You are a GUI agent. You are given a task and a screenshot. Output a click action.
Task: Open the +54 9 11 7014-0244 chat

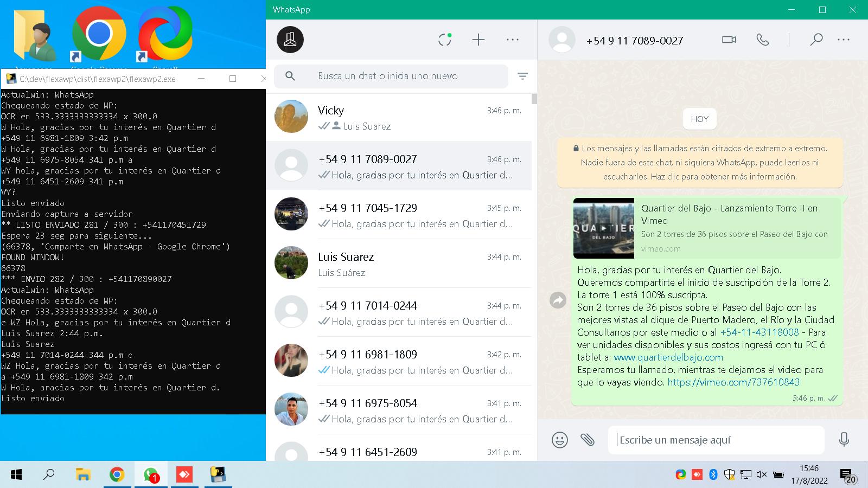click(399, 312)
